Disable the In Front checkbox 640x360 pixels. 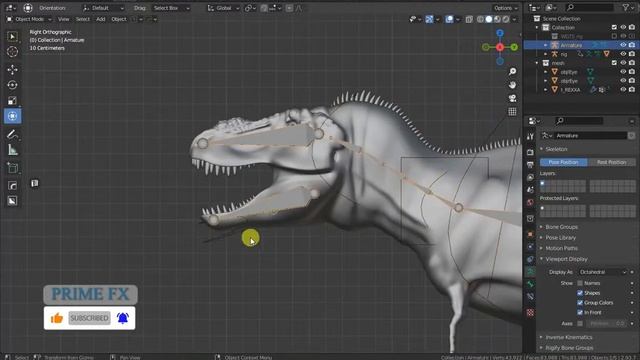580,312
